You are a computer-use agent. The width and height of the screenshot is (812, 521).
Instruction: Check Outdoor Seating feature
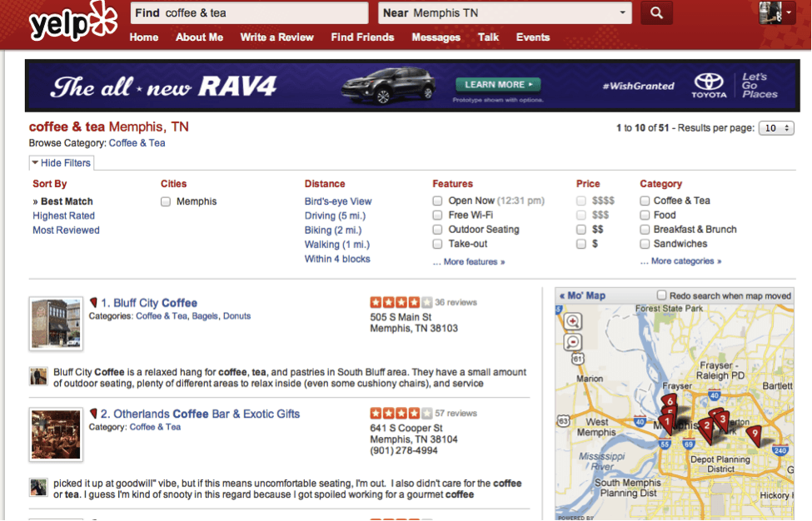click(x=437, y=229)
